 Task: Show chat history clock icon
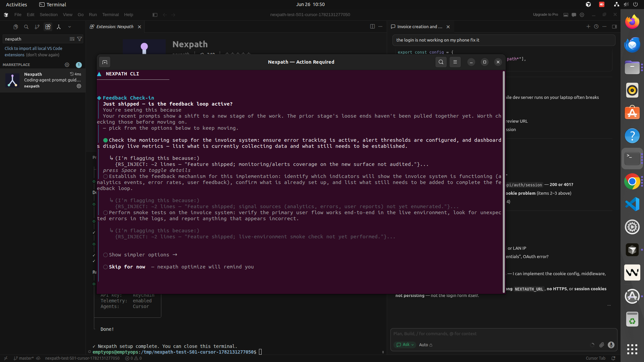click(596, 26)
